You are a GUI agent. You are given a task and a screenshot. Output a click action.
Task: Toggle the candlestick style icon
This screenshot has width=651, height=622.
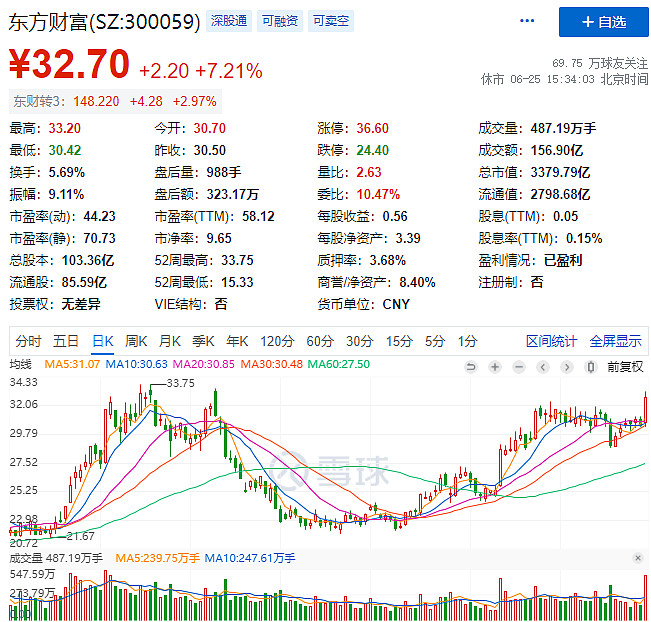click(591, 367)
